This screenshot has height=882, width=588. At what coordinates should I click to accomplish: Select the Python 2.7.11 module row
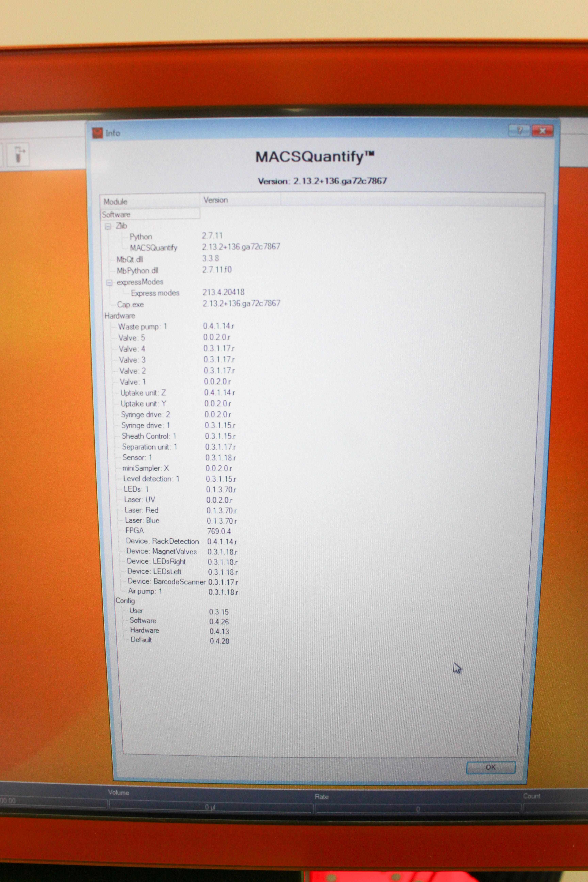click(x=141, y=237)
